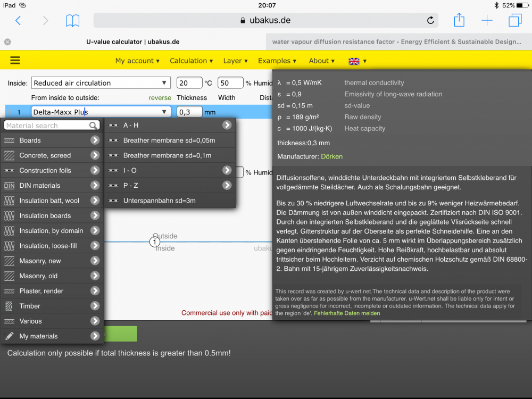Expand the Insulation, loose-fill arrow

click(x=95, y=246)
